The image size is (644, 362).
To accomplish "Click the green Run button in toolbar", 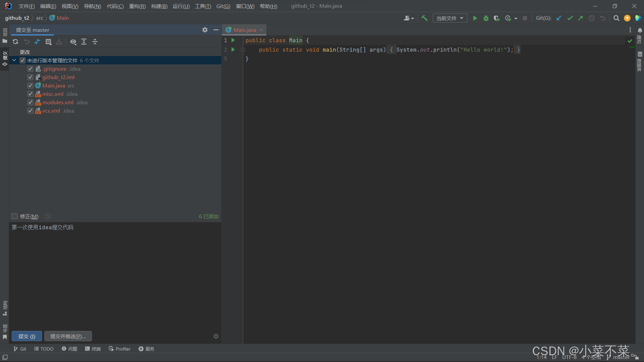I will (x=475, y=18).
